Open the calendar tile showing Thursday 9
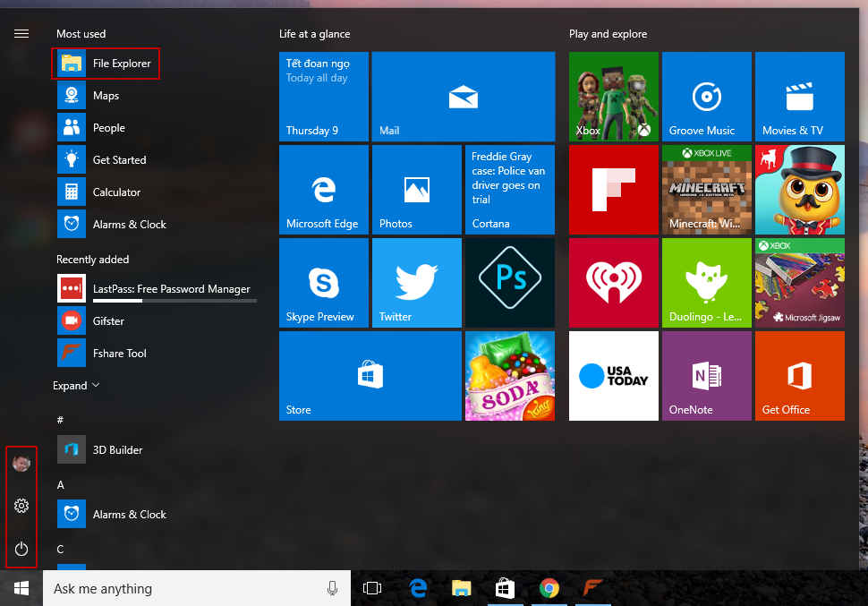The width and height of the screenshot is (868, 606). tap(324, 97)
